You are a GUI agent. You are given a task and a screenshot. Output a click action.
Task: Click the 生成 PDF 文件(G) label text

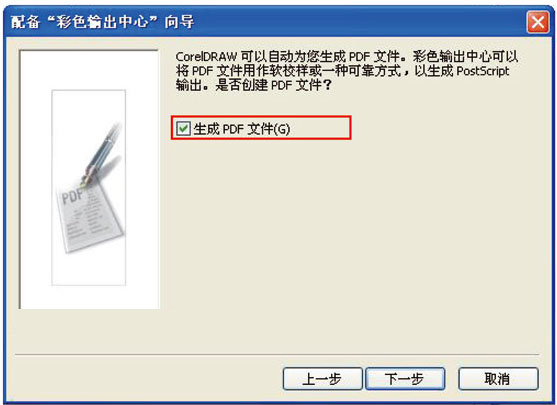point(242,129)
